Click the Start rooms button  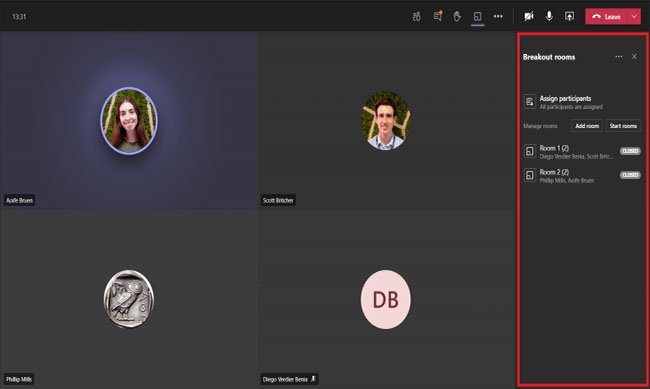click(623, 126)
